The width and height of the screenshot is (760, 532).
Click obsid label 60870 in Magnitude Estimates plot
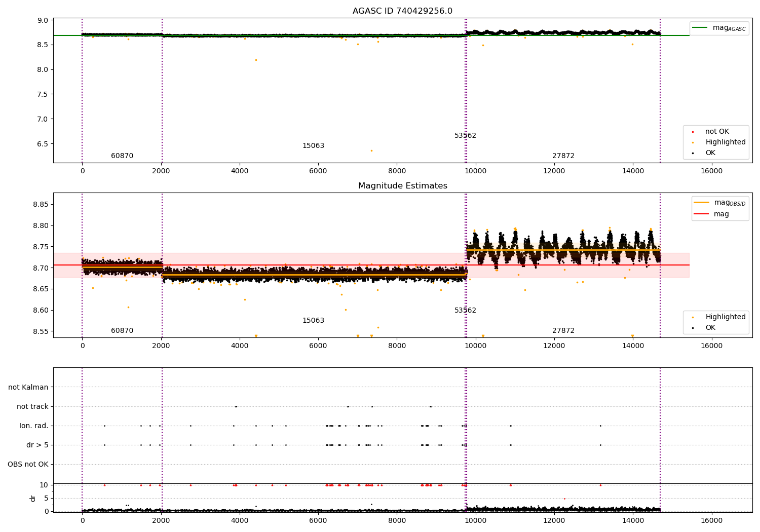pyautogui.click(x=122, y=331)
